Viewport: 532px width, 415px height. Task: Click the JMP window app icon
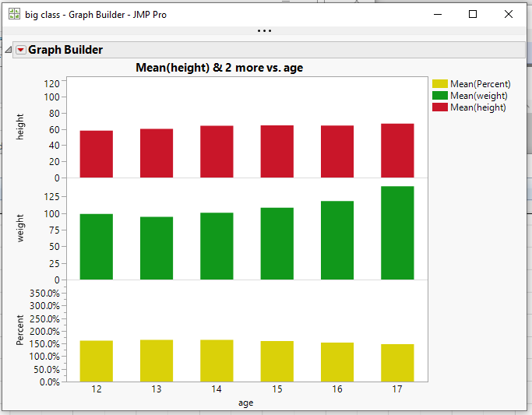(x=14, y=14)
